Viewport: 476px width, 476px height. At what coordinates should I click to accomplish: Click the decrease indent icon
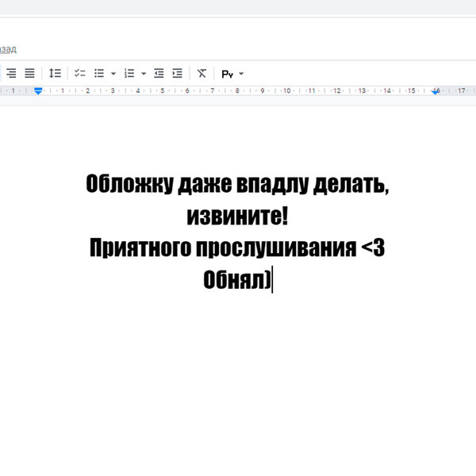click(159, 73)
